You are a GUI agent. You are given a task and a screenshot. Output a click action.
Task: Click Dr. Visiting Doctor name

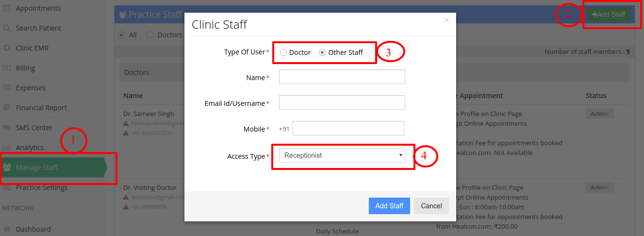pyautogui.click(x=150, y=188)
